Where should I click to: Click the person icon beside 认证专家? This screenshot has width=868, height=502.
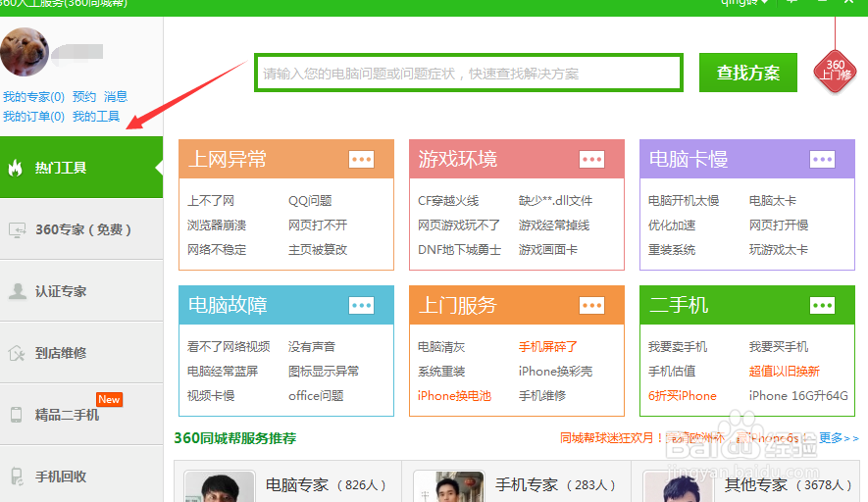click(17, 291)
